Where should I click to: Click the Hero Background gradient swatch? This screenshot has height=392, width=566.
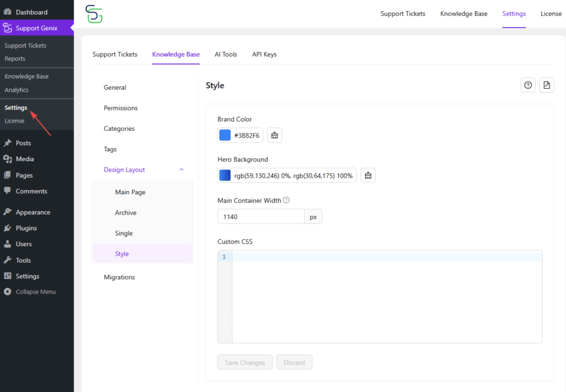click(225, 175)
